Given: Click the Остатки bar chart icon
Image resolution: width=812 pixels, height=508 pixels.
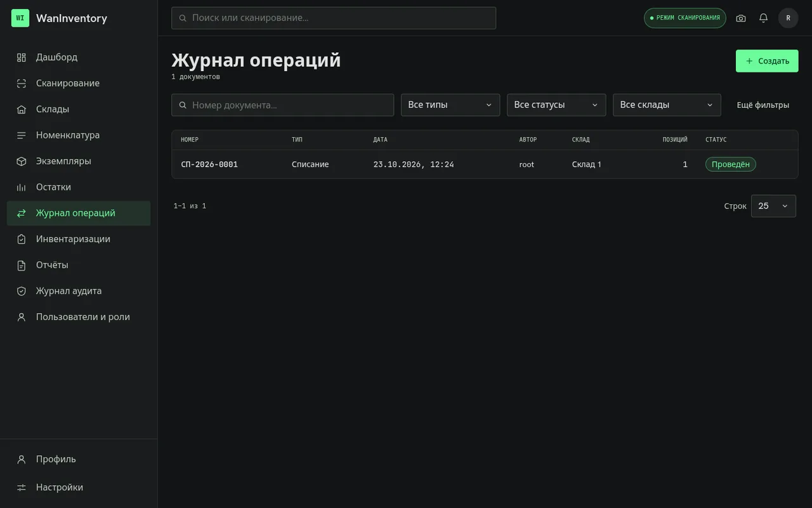Looking at the screenshot, I should 22,187.
